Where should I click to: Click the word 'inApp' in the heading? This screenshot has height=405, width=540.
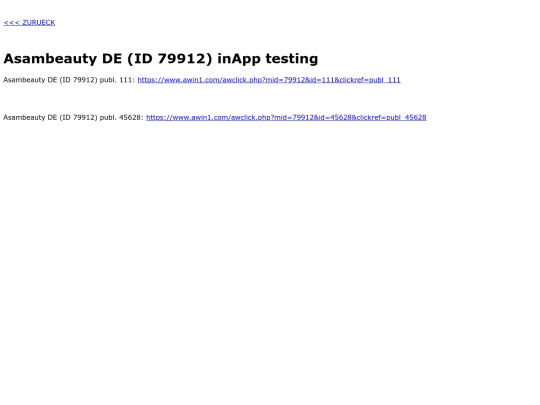coord(239,59)
